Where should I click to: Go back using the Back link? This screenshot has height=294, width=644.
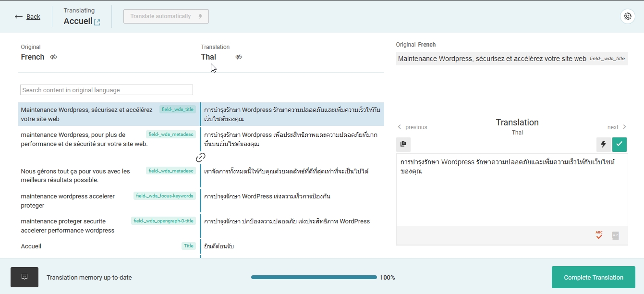tap(27, 16)
